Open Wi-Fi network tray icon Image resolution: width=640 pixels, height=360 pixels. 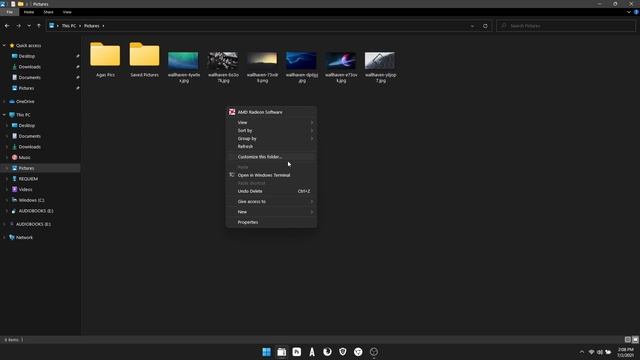click(x=591, y=352)
